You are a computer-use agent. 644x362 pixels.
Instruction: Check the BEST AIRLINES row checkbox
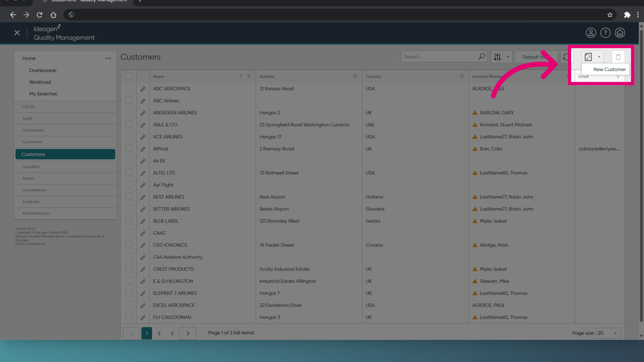(x=129, y=197)
